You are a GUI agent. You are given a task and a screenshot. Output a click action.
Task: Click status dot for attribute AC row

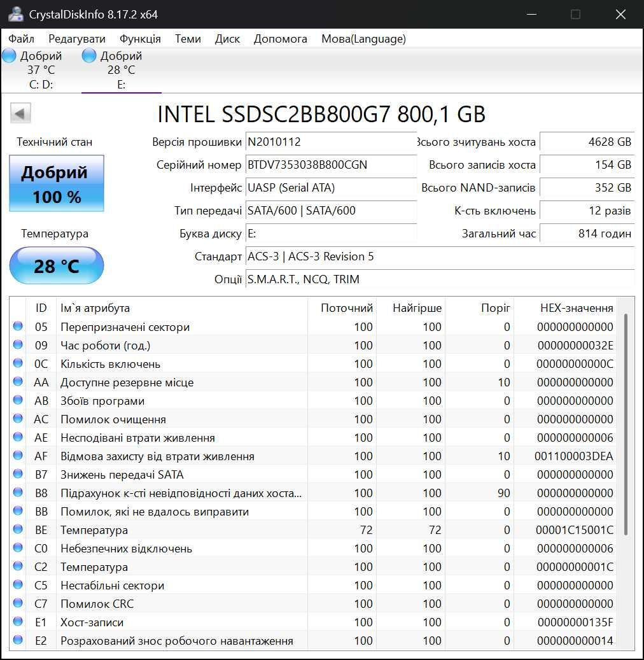[18, 419]
